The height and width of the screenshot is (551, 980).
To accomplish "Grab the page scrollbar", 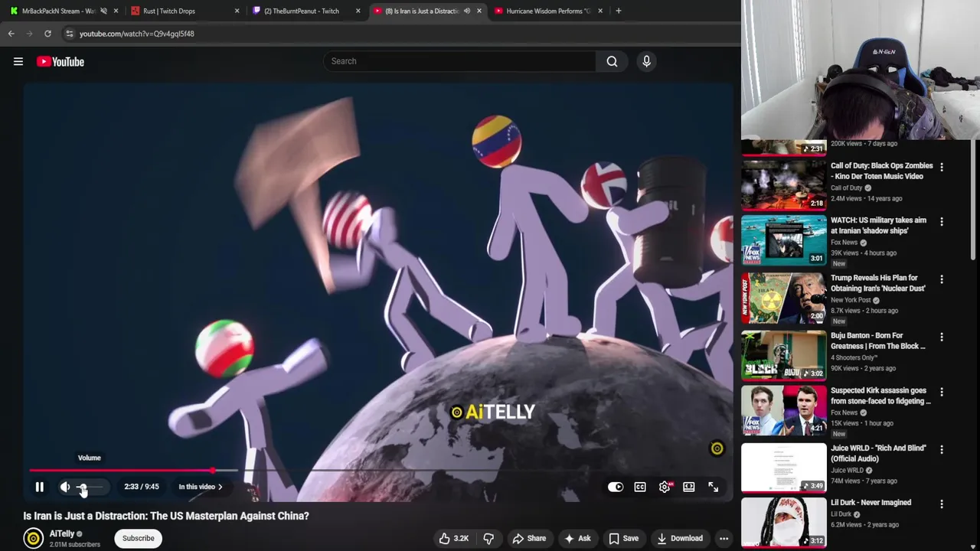I will click(975, 199).
